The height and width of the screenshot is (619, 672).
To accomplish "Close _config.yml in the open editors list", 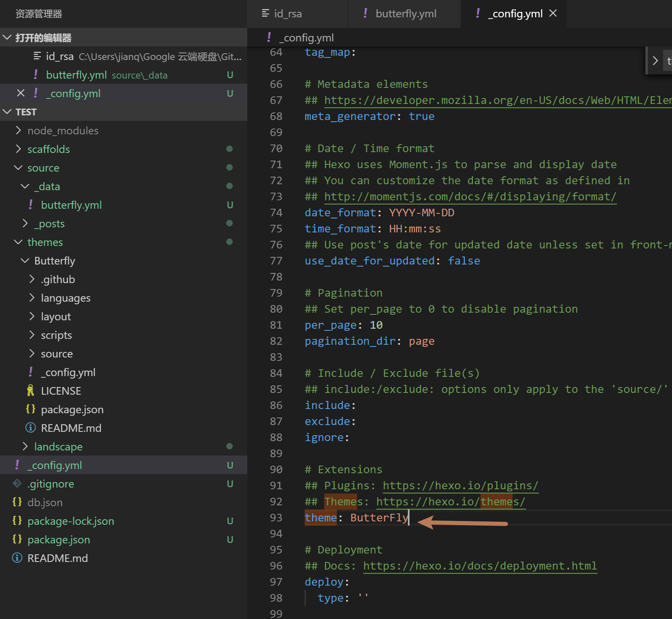I will [21, 93].
